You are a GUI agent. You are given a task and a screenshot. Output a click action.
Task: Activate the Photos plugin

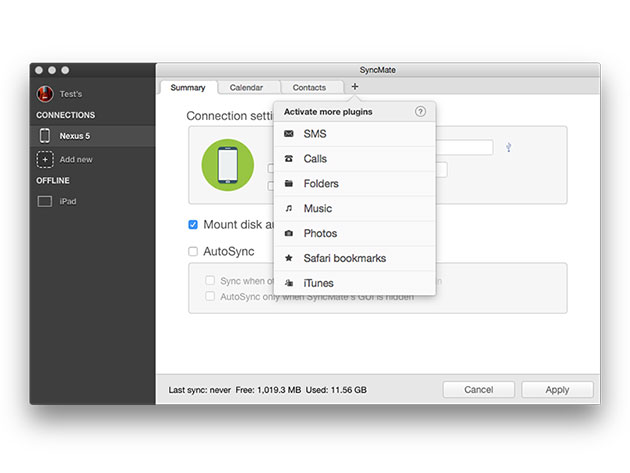click(354, 233)
